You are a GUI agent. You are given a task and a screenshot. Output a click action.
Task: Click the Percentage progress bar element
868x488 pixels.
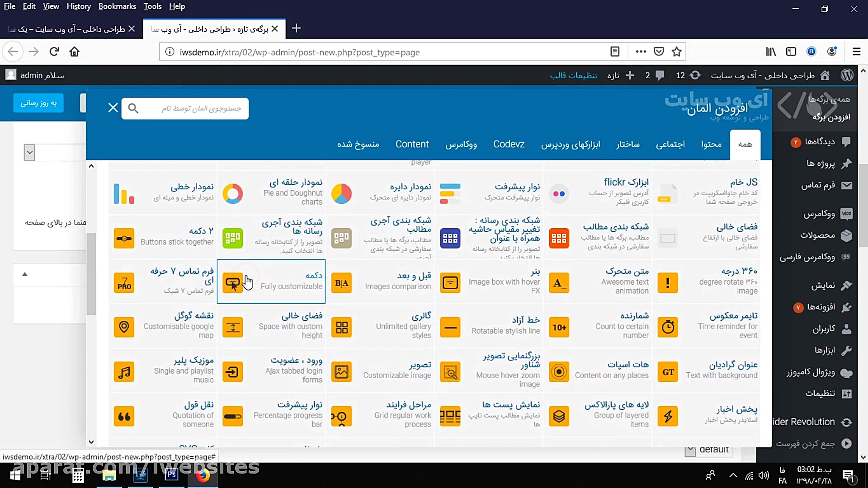271,415
